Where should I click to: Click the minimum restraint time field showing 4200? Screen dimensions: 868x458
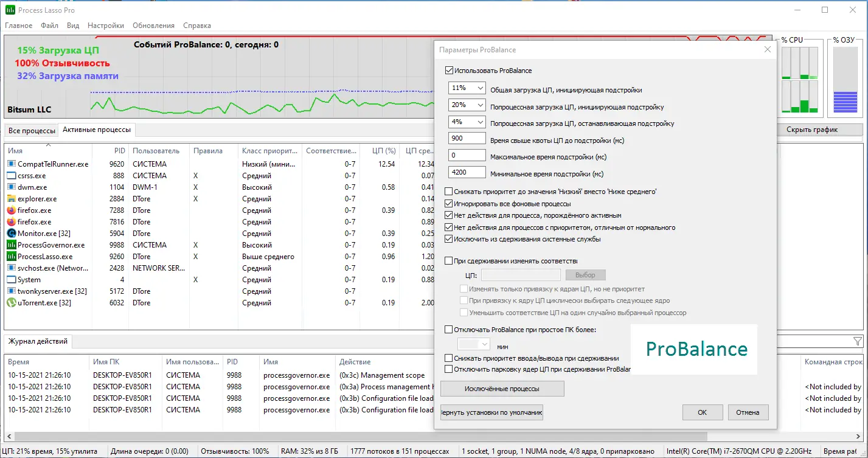(x=467, y=173)
